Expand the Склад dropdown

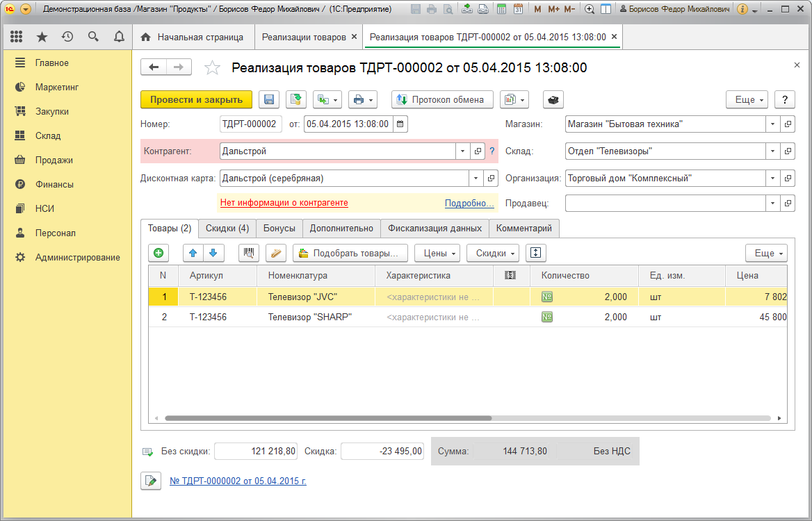(772, 151)
